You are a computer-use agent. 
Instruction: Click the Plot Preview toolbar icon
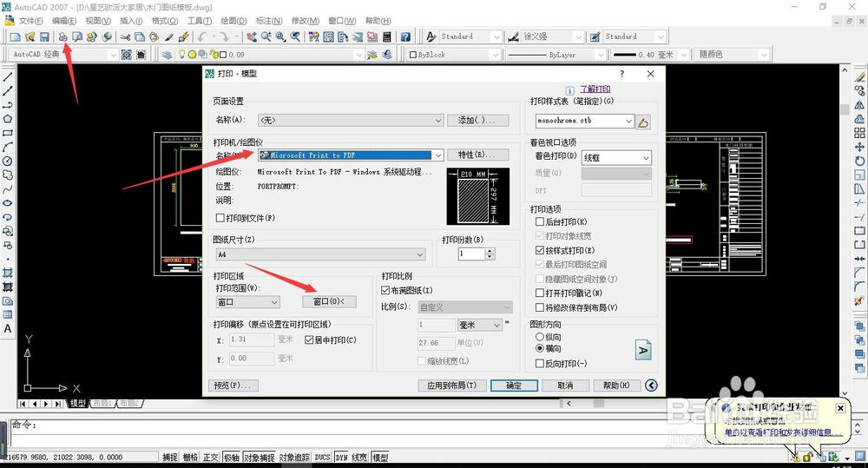click(x=77, y=36)
